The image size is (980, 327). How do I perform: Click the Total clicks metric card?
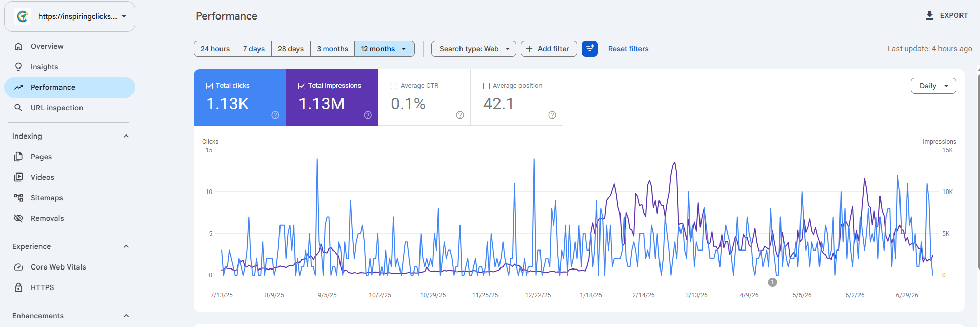240,98
